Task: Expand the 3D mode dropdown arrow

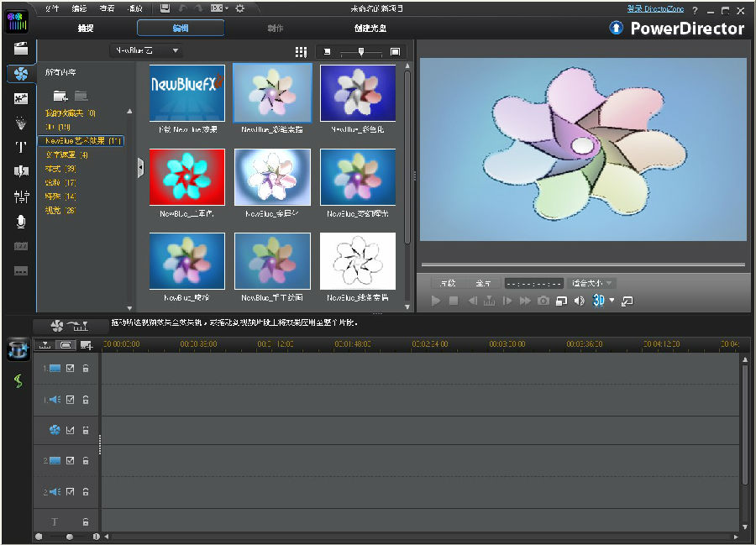Action: pyautogui.click(x=612, y=301)
